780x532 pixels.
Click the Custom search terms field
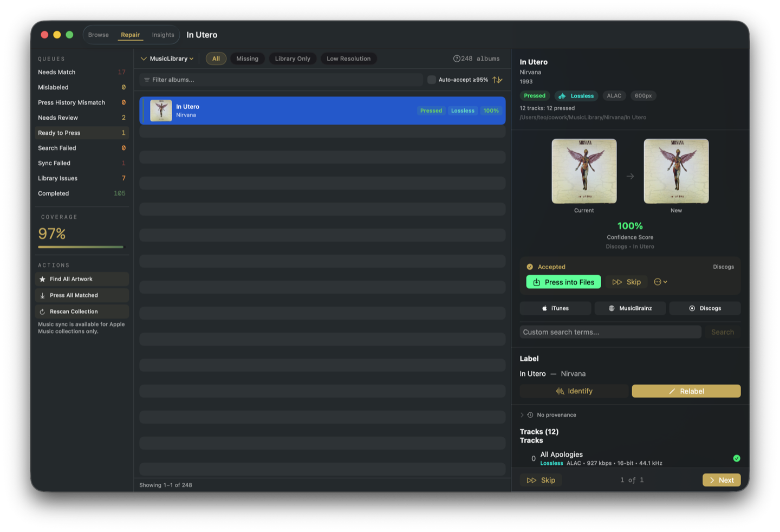(x=610, y=332)
